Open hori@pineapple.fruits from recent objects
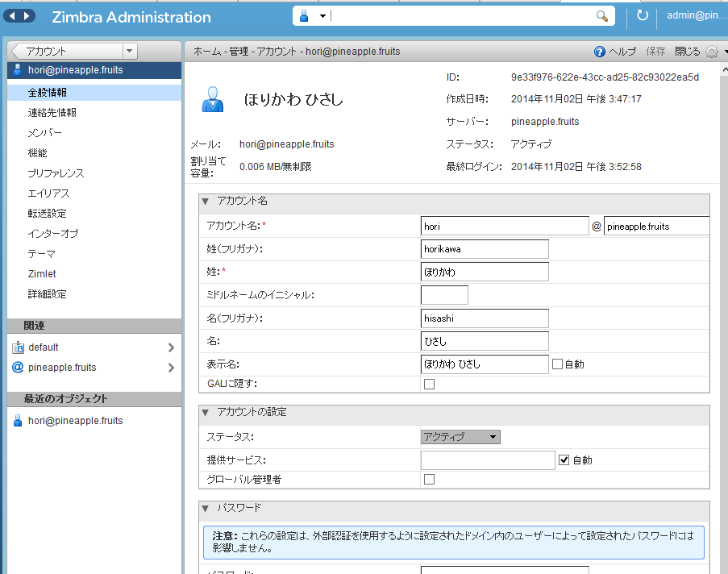 coord(75,421)
